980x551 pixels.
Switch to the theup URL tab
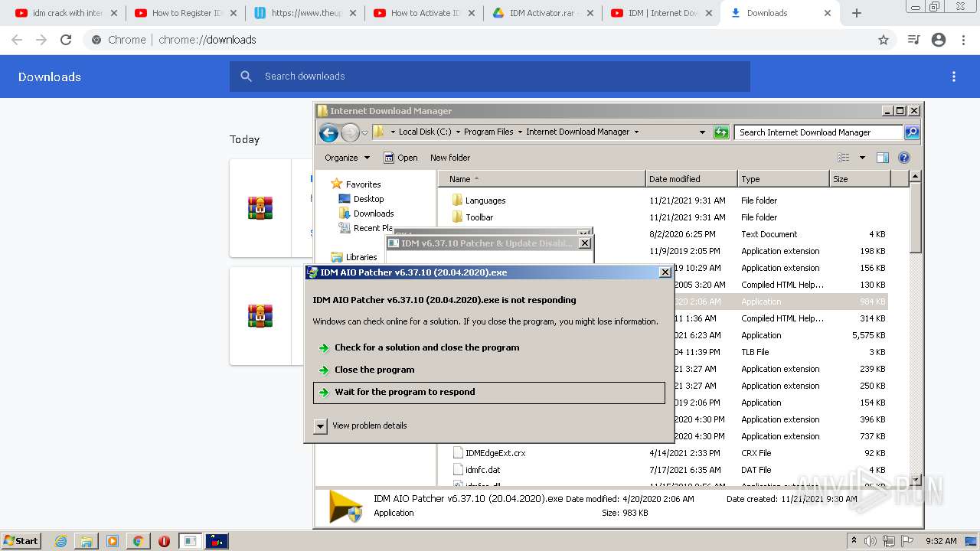coord(306,13)
